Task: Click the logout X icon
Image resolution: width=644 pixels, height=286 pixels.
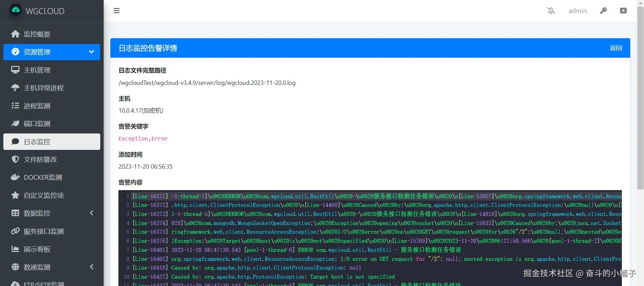Action: tap(623, 11)
